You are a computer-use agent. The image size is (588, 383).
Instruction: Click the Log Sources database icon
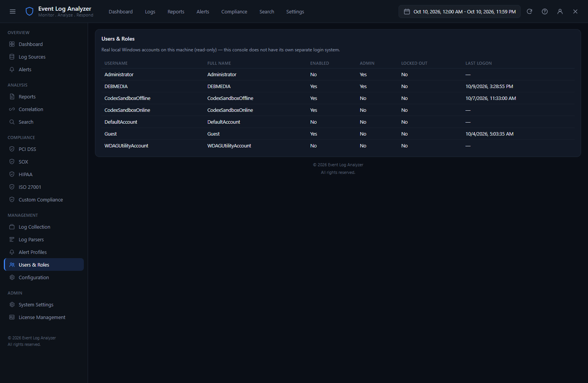click(12, 57)
